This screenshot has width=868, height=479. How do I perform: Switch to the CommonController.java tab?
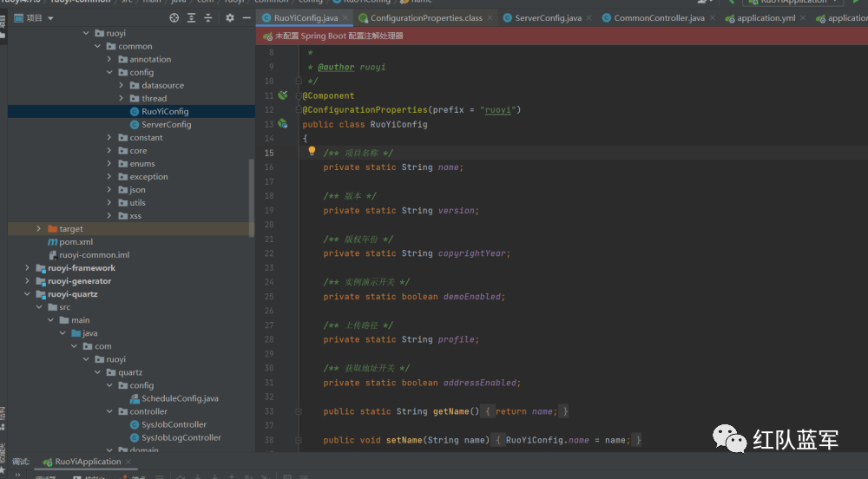(x=658, y=17)
